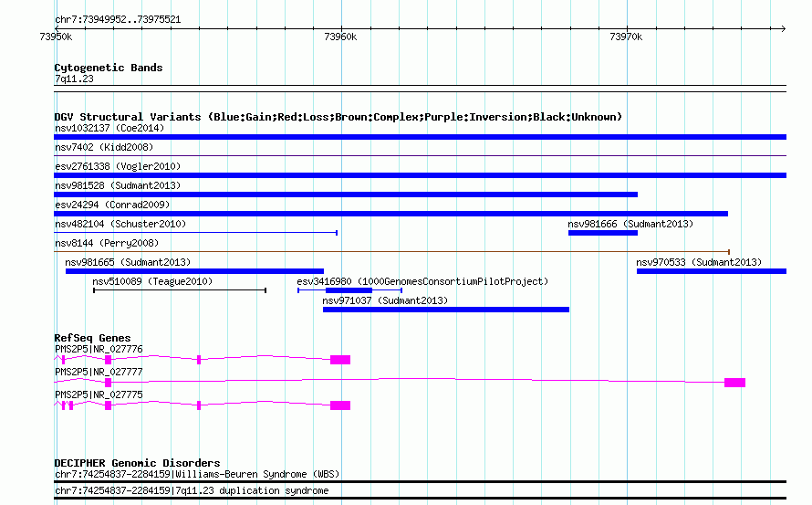Click the nsv981666 (Sudmant2013) gain bar
This screenshot has width=812, height=505.
click(603, 233)
